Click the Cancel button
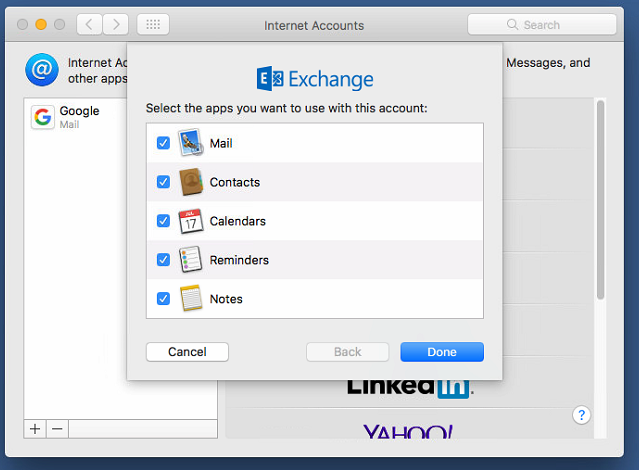 [187, 352]
